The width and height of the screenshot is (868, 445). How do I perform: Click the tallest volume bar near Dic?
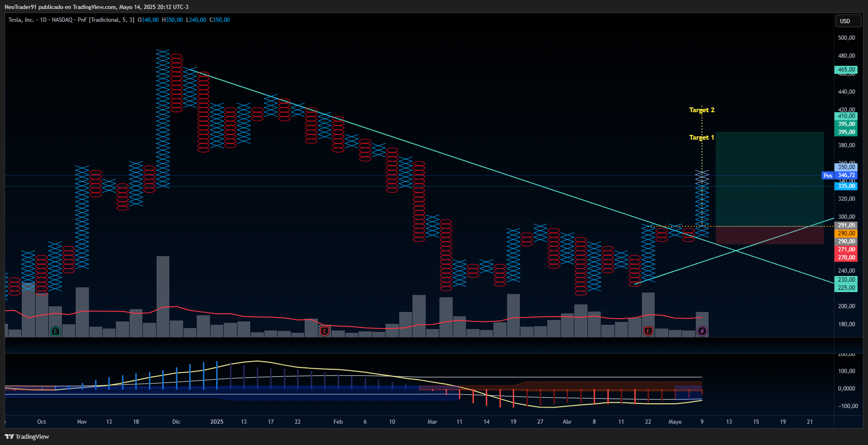pyautogui.click(x=163, y=296)
